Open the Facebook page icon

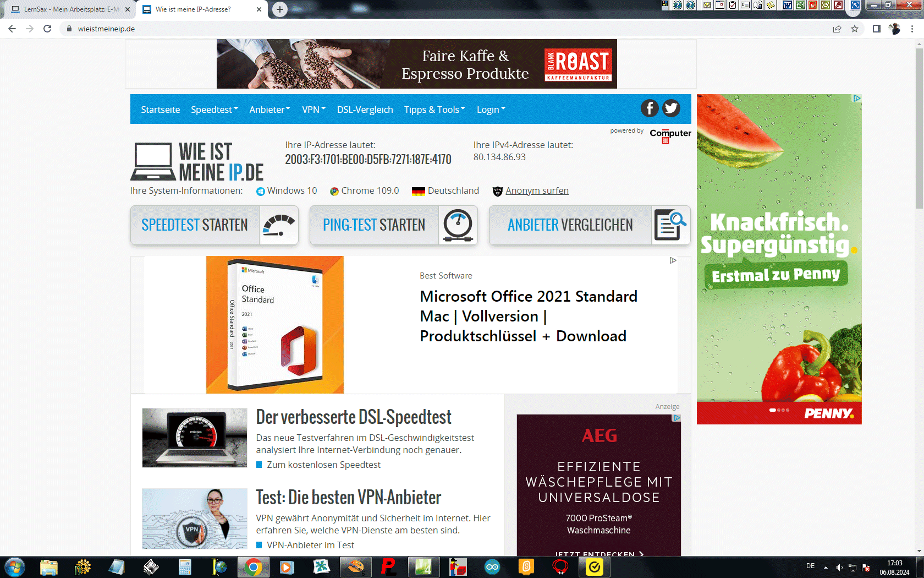pyautogui.click(x=650, y=108)
